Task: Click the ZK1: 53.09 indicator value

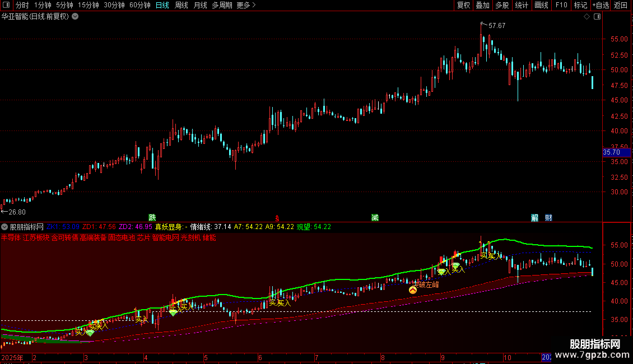Action: click(63, 227)
